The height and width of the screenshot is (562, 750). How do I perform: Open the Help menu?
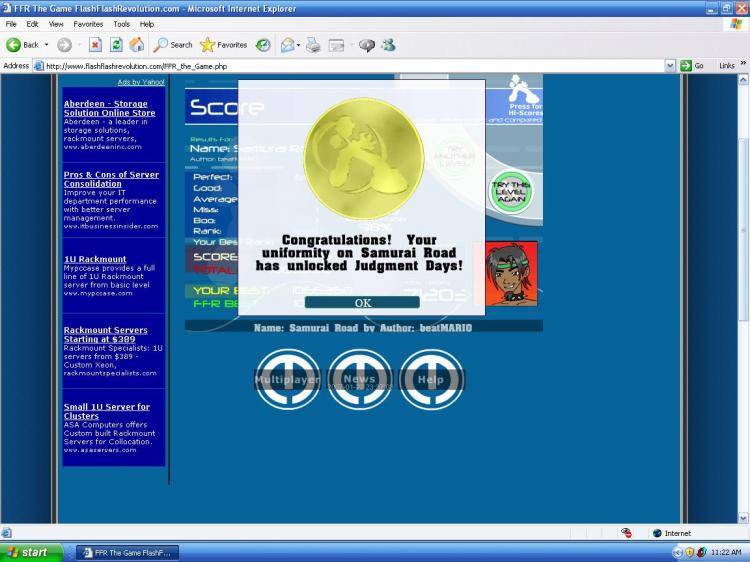tap(147, 24)
